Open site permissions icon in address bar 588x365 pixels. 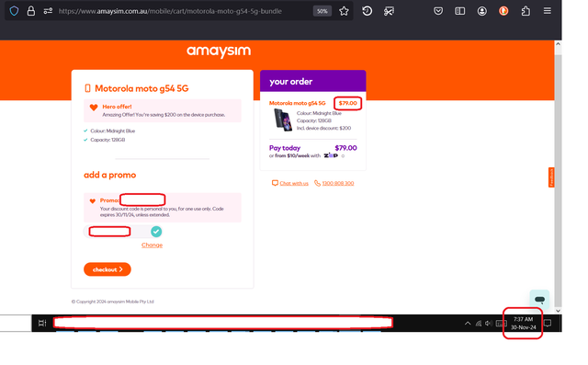tap(48, 11)
